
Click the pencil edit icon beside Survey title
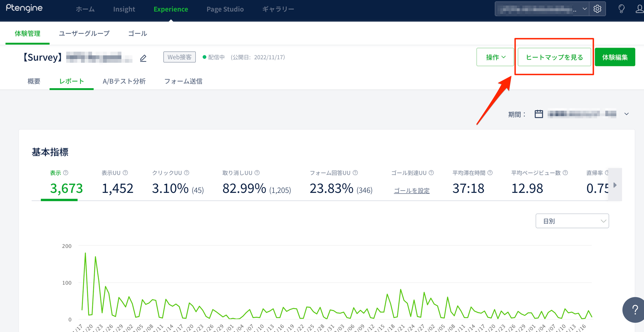[143, 58]
